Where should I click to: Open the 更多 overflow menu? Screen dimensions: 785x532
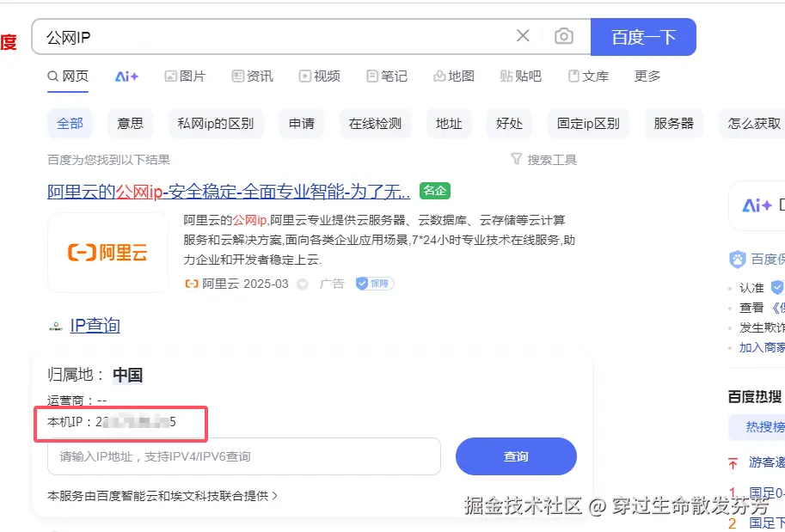[x=647, y=76]
